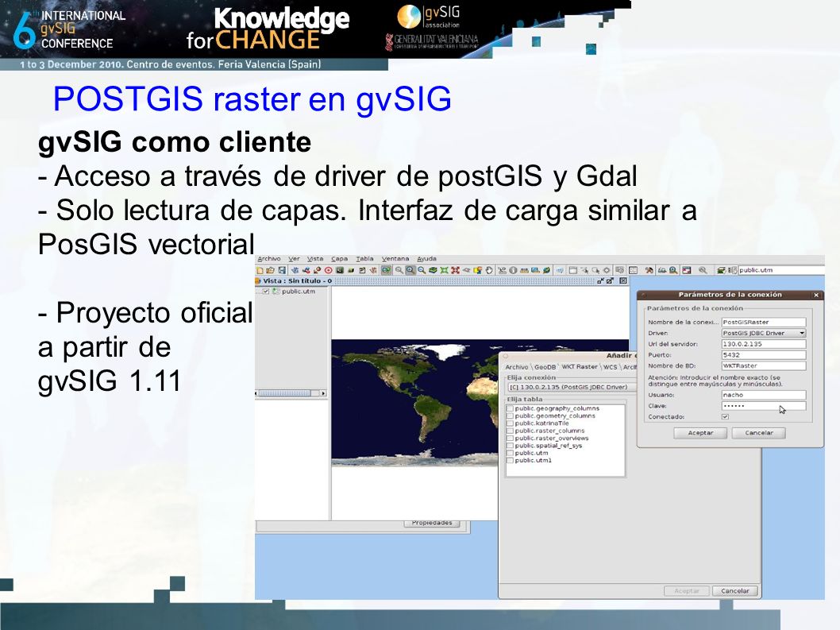The height and width of the screenshot is (630, 840).
Task: Check the public.geography_columns table
Action: pos(511,408)
